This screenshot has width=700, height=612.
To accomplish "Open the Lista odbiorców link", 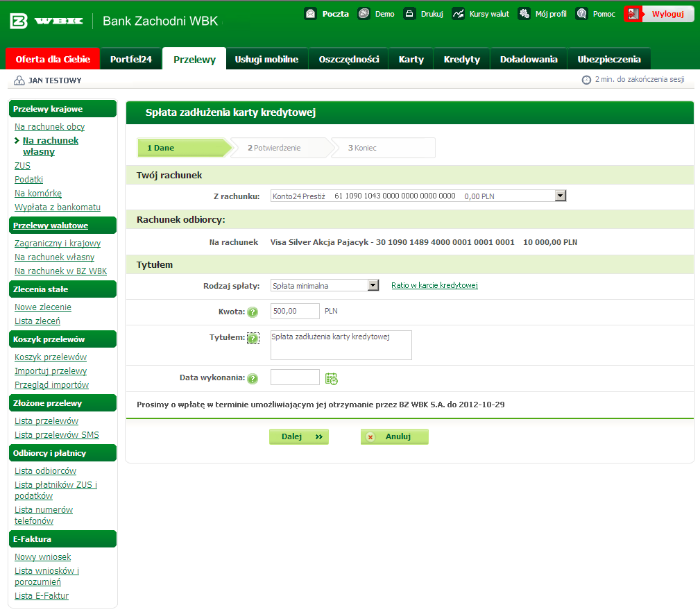I will point(45,471).
